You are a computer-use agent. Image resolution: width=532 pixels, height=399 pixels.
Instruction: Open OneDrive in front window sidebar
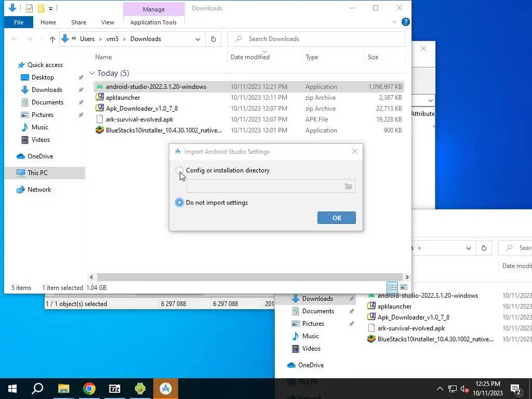(x=40, y=156)
